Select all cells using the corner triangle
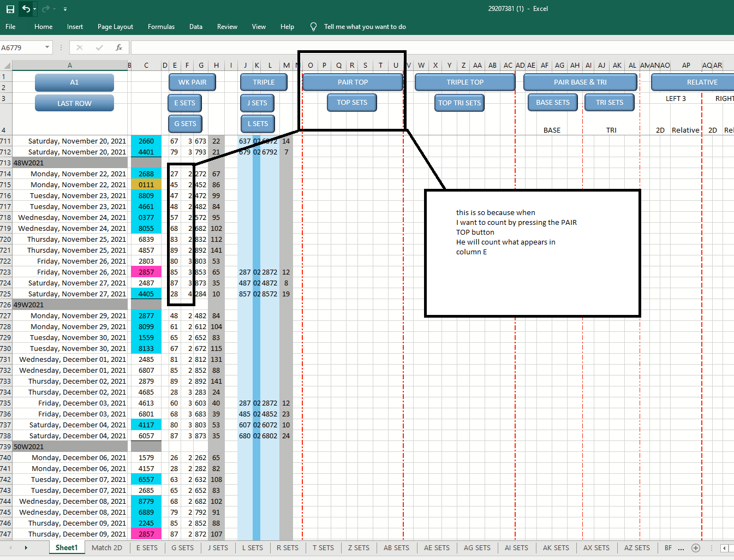 click(x=7, y=65)
